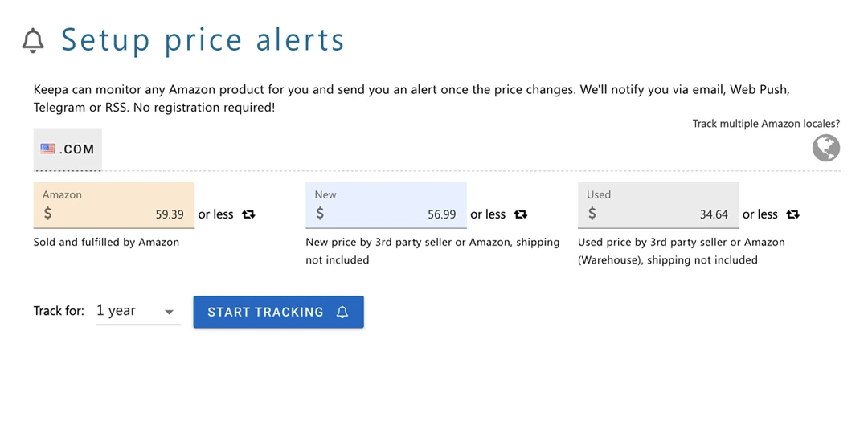
Task: Click the bell icon beside the page heading
Action: (x=33, y=40)
